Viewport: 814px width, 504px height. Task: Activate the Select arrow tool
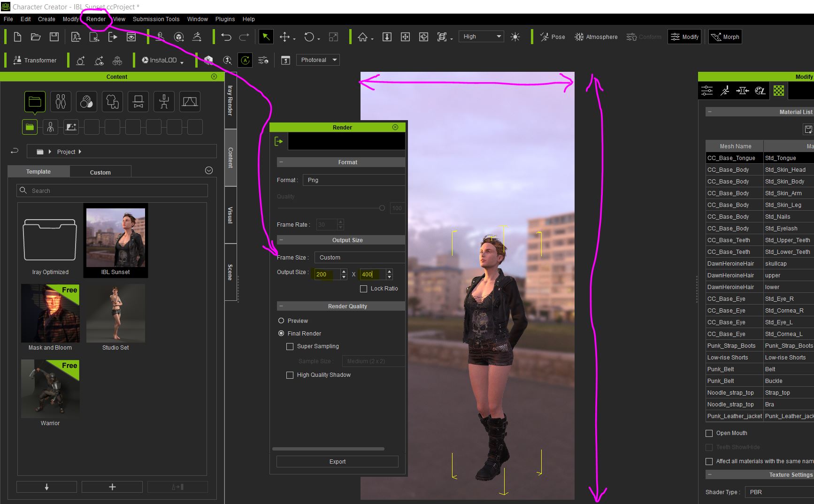click(x=266, y=37)
